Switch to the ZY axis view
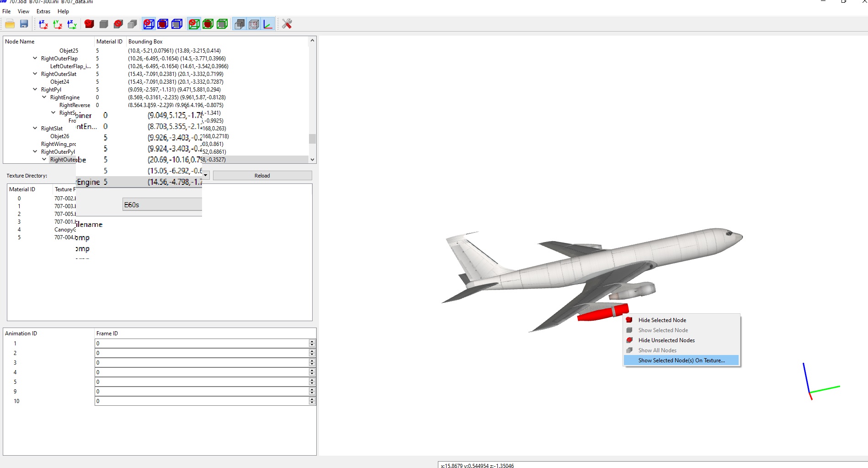 (72, 24)
